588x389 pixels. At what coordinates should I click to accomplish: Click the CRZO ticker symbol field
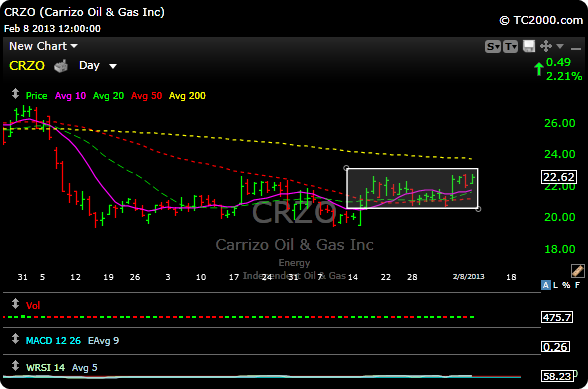pyautogui.click(x=27, y=66)
